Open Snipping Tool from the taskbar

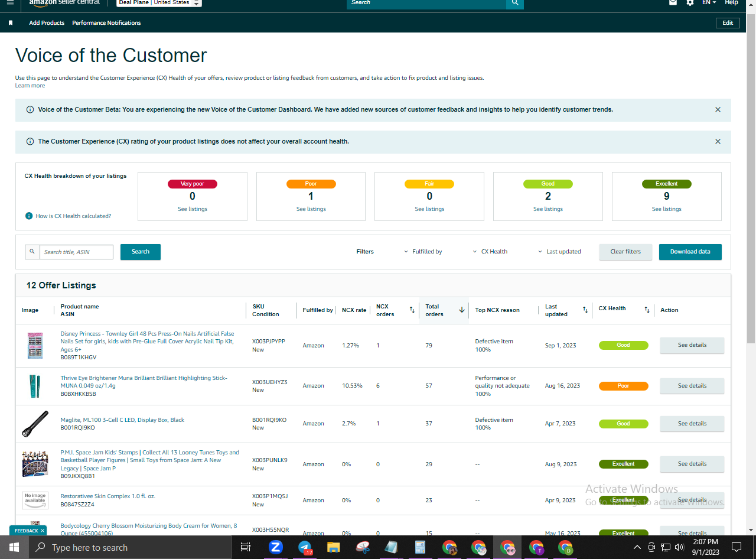tap(363, 548)
